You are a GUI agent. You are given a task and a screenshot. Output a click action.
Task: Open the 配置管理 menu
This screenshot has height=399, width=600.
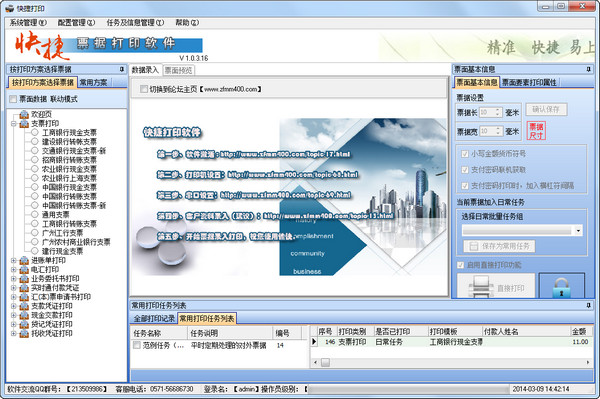point(76,23)
